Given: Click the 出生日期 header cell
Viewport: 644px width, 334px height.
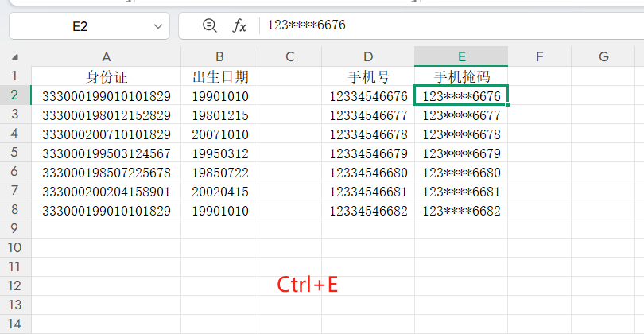Looking at the screenshot, I should 220,77.
